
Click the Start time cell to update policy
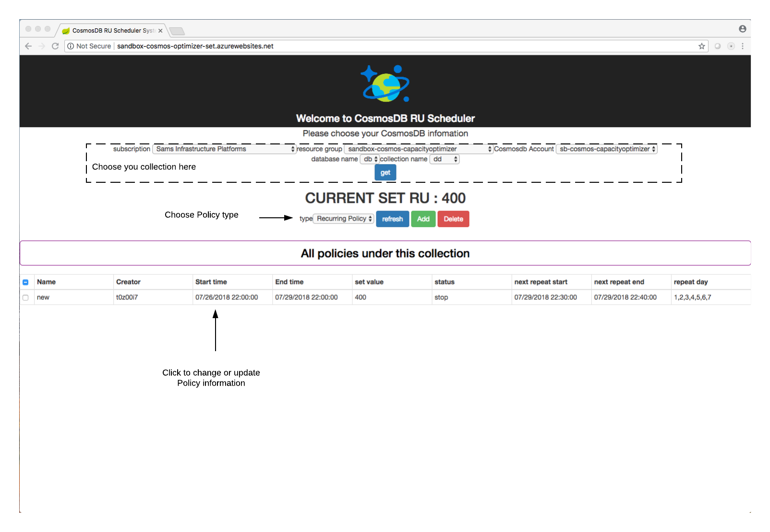click(x=227, y=297)
